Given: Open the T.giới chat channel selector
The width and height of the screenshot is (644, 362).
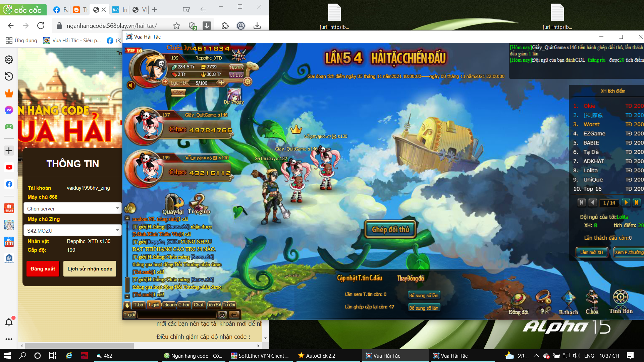Looking at the screenshot, I should point(129,314).
